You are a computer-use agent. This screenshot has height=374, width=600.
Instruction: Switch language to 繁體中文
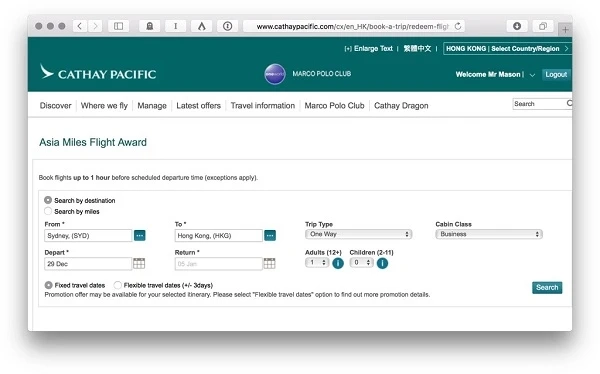point(417,49)
